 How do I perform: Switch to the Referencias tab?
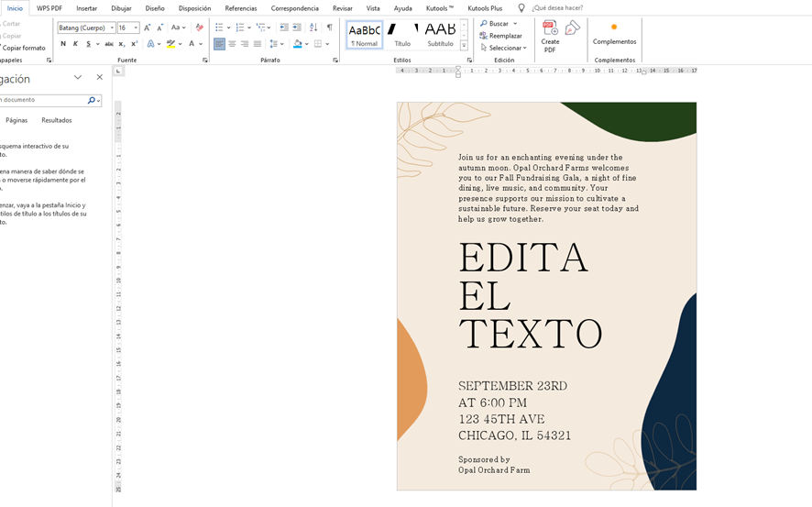point(241,8)
